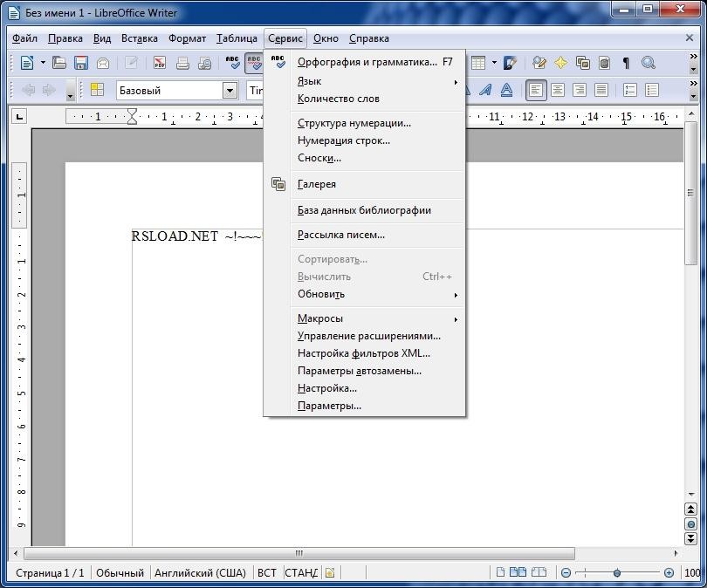The image size is (707, 588).
Task: Click the tab stop type button by the ruler
Action: coord(19,117)
